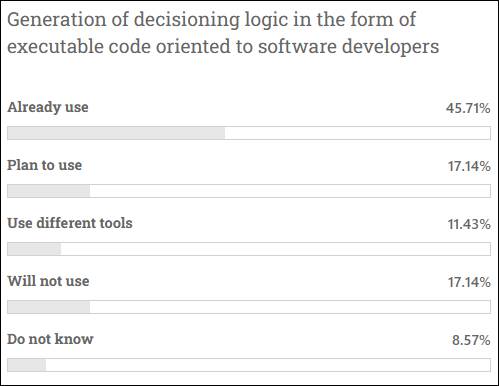This screenshot has height=386, width=499.
Task: Click the empty portion of 'Already use' bar
Action: click(x=357, y=133)
